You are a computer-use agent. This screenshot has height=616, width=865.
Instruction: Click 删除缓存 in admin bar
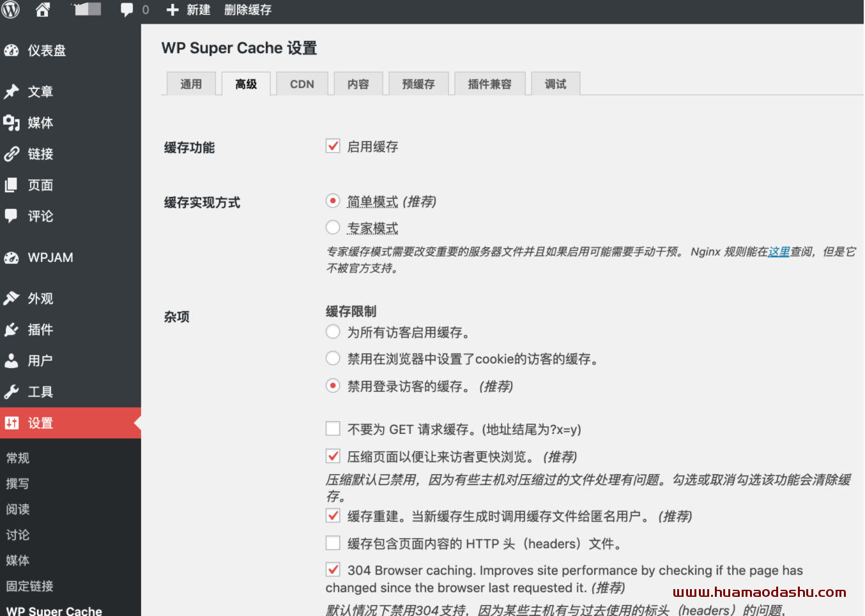[x=248, y=10]
